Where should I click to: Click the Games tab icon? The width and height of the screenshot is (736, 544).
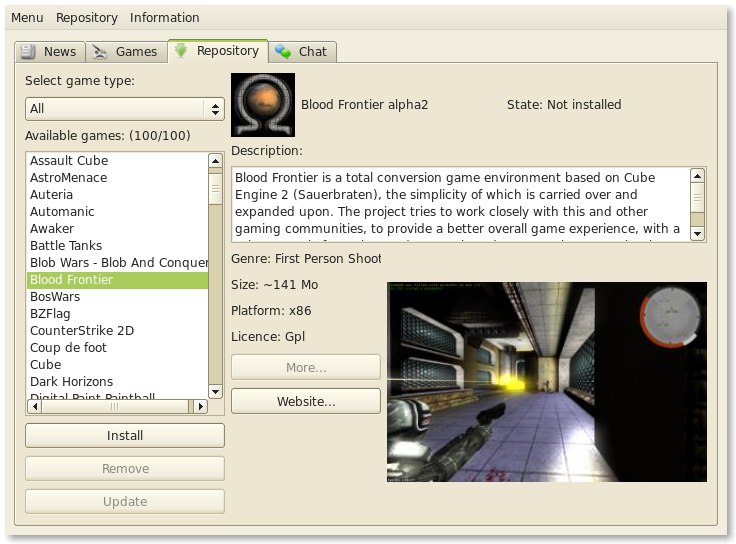point(100,52)
